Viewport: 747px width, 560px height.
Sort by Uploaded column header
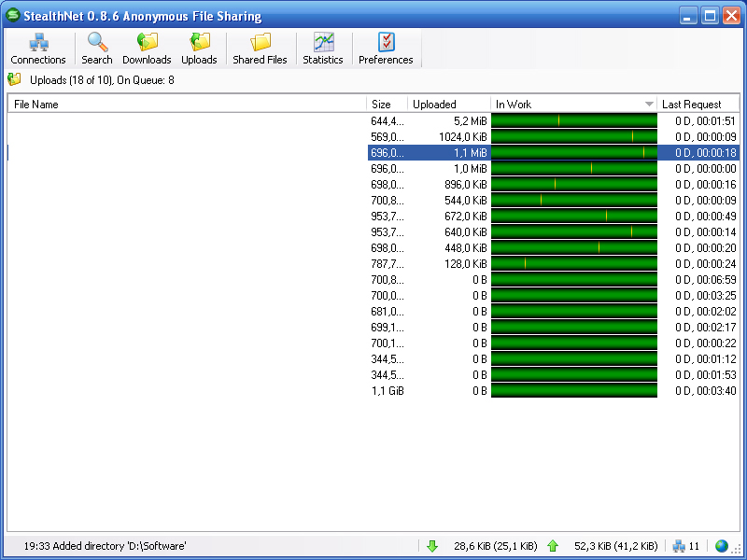point(449,105)
